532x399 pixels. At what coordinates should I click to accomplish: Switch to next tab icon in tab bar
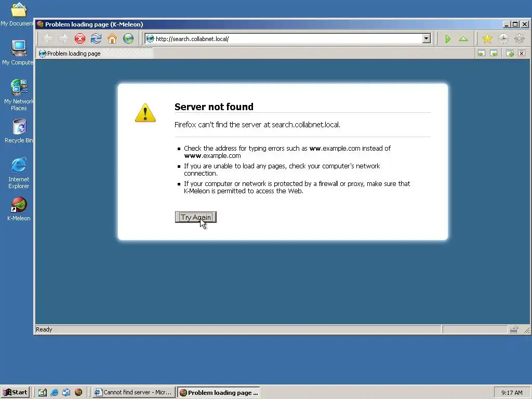click(494, 53)
